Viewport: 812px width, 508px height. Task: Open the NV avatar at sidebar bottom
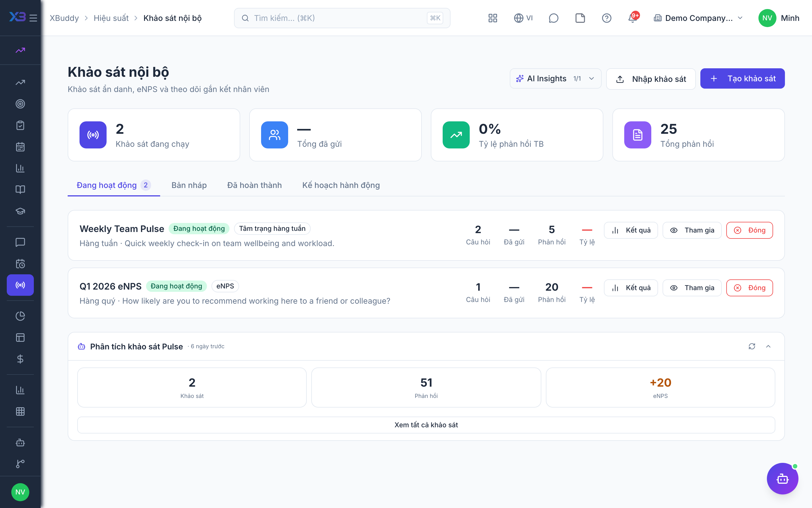click(x=20, y=492)
